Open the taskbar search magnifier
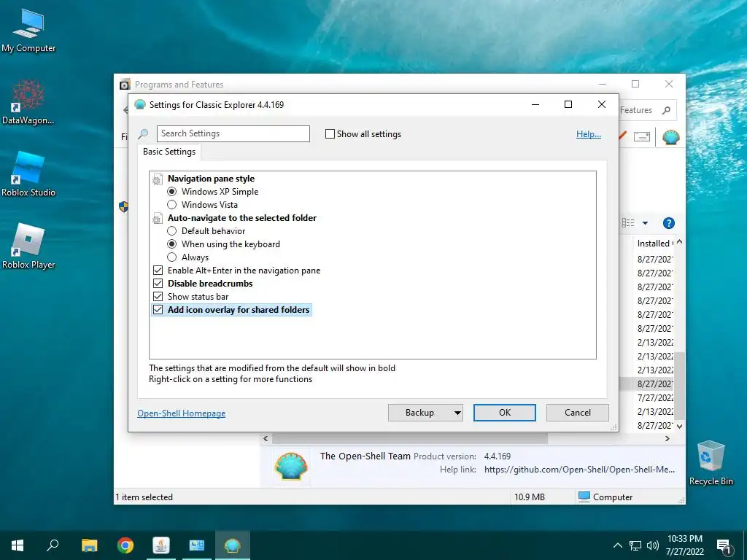This screenshot has width=747, height=560. (x=53, y=545)
